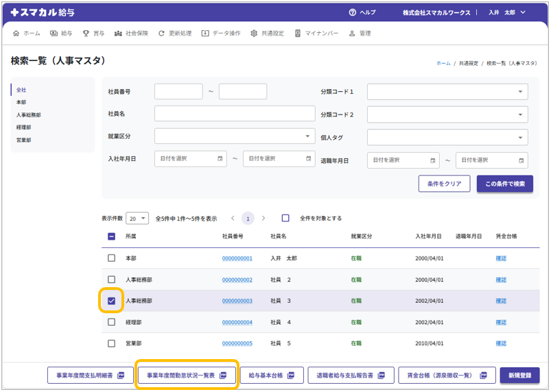Viewport: 551px width, 392px height.
Task: Click PDF icon on 給与基本台帳 button
Action: [290, 376]
